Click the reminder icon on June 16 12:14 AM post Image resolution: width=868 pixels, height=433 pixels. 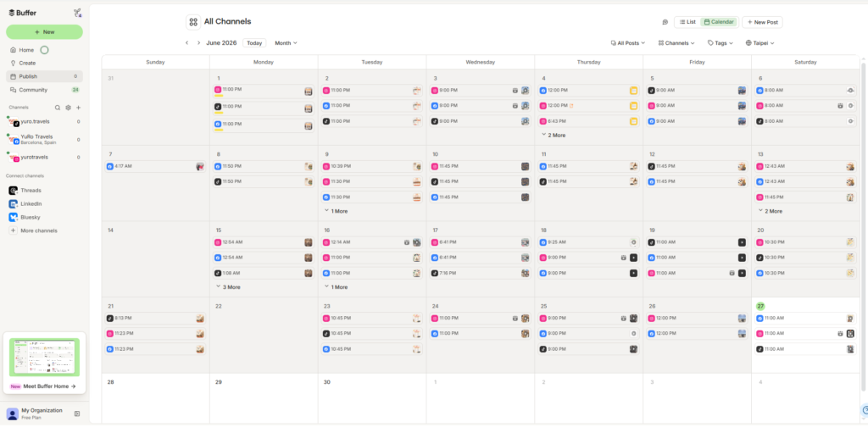click(407, 242)
